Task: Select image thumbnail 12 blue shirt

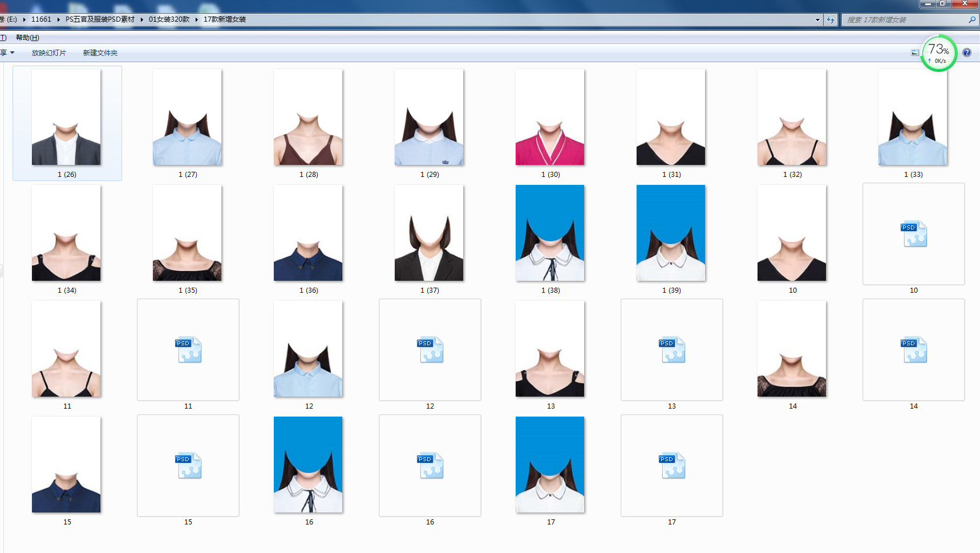Action: [x=308, y=349]
